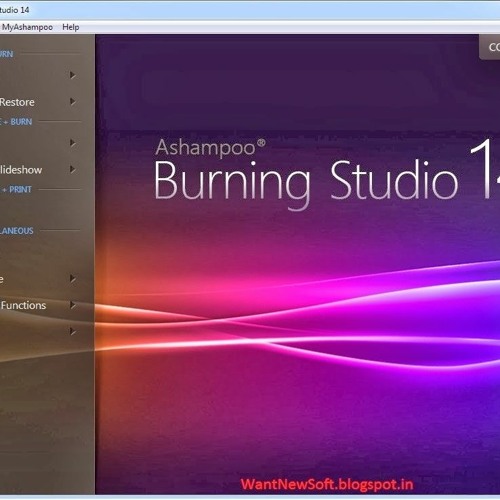Open the Help menu
The width and height of the screenshot is (500, 500).
[71, 27]
